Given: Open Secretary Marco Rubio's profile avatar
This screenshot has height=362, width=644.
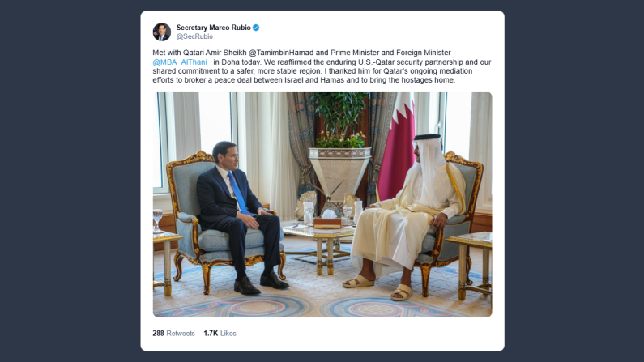Looking at the screenshot, I should (x=162, y=32).
